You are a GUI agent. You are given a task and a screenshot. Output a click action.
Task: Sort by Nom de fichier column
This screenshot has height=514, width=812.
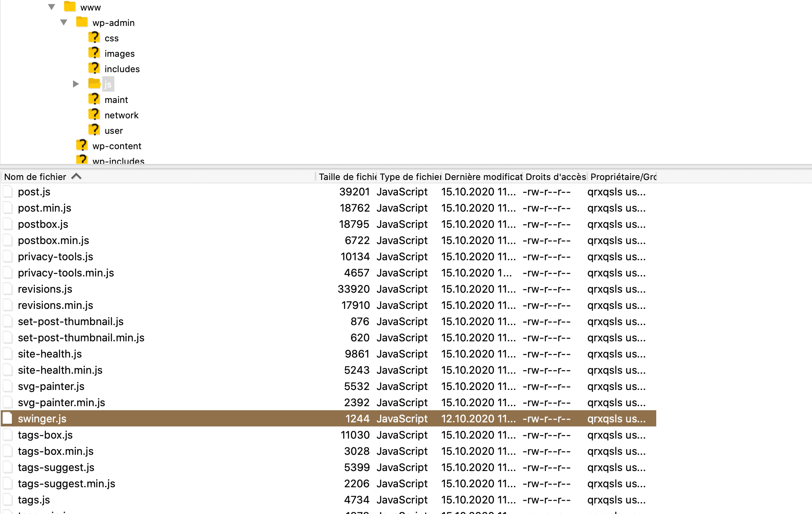point(35,177)
